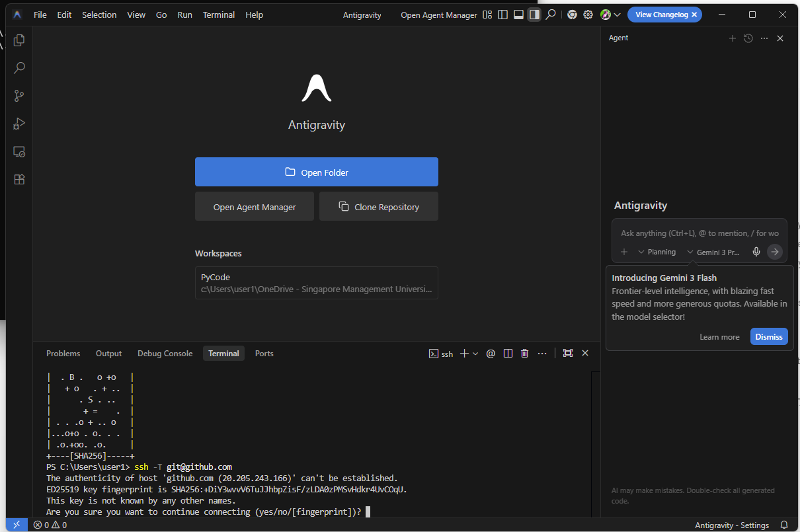Image resolution: width=800 pixels, height=532 pixels.
Task: Switch to the Output tab
Action: (109, 354)
